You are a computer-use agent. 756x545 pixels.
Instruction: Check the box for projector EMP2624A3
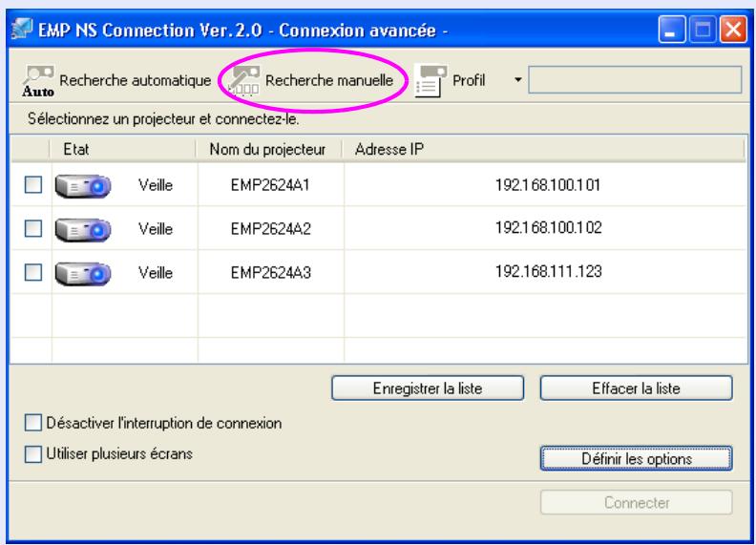click(33, 272)
